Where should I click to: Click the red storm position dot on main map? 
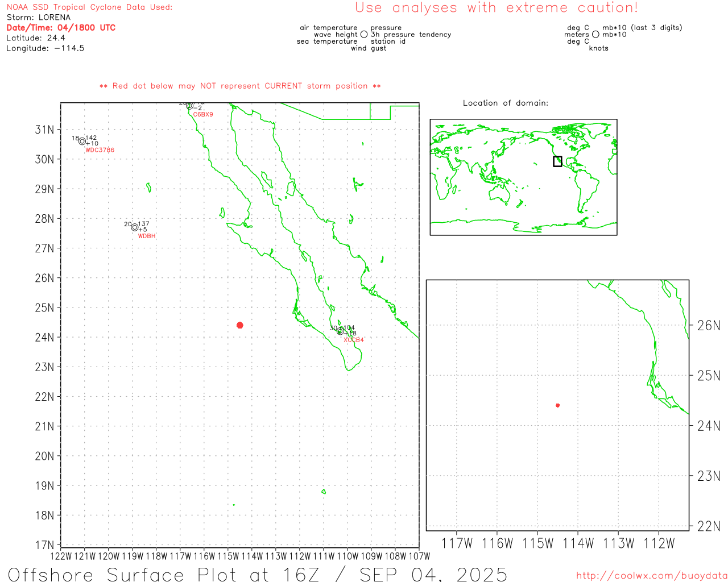pos(240,325)
